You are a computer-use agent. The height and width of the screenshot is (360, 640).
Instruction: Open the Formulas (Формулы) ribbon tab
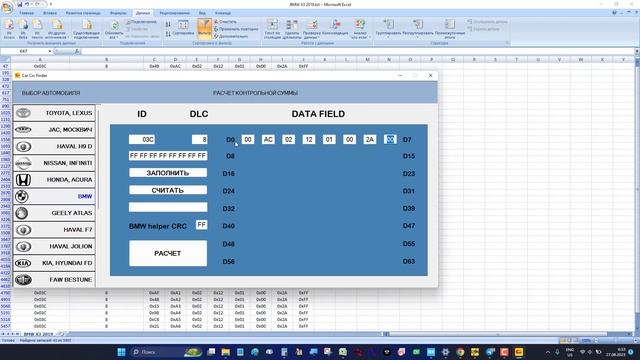(118, 13)
